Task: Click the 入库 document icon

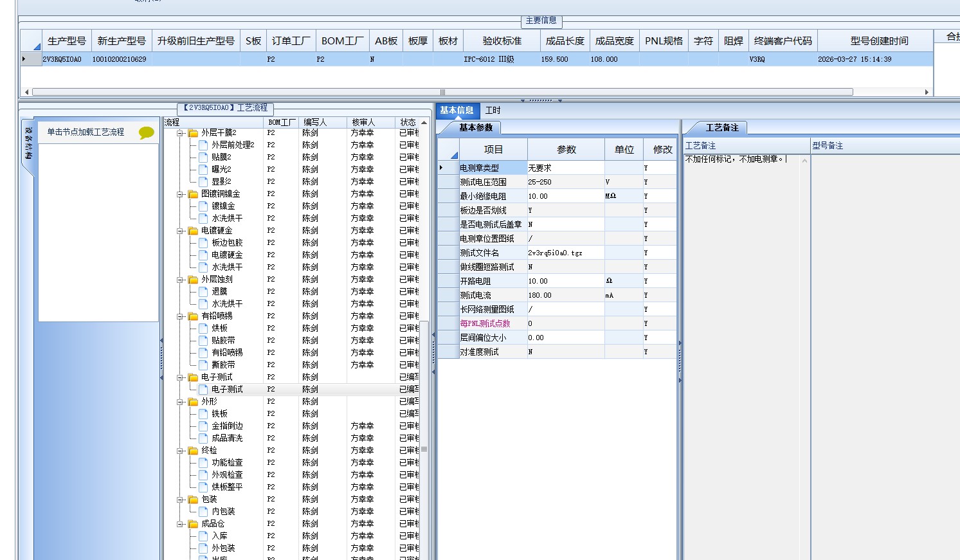Action: [203, 536]
